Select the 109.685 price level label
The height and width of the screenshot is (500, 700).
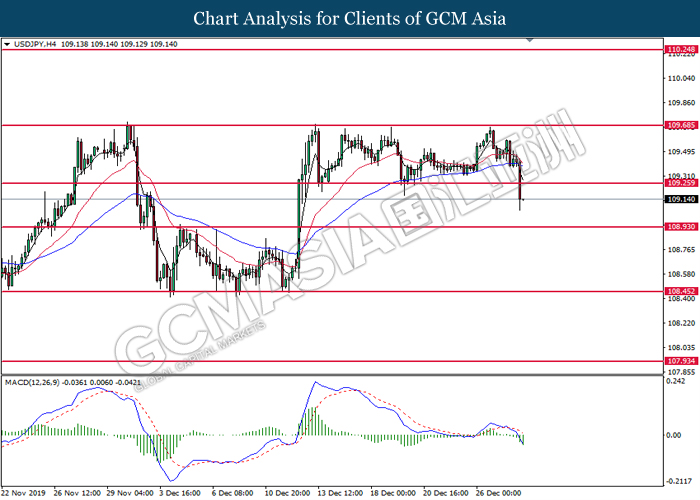[681, 125]
